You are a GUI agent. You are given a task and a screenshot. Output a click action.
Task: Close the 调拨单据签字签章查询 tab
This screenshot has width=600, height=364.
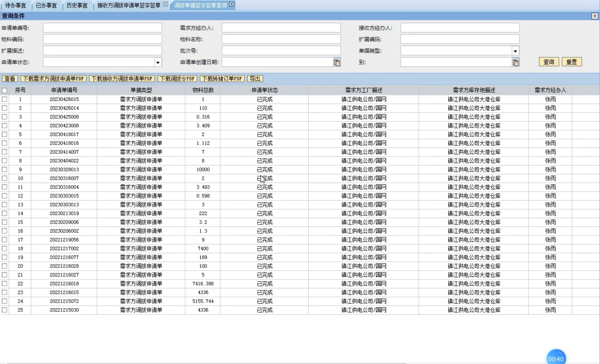231,4
